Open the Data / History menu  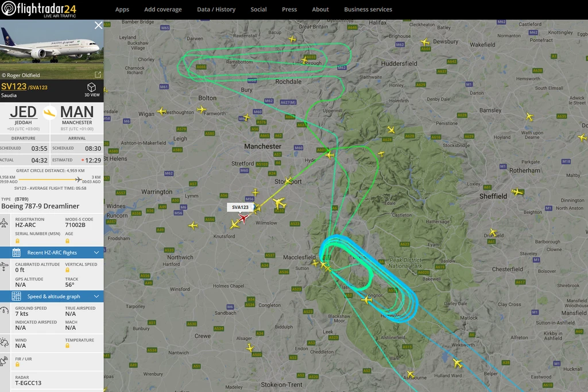coord(216,9)
